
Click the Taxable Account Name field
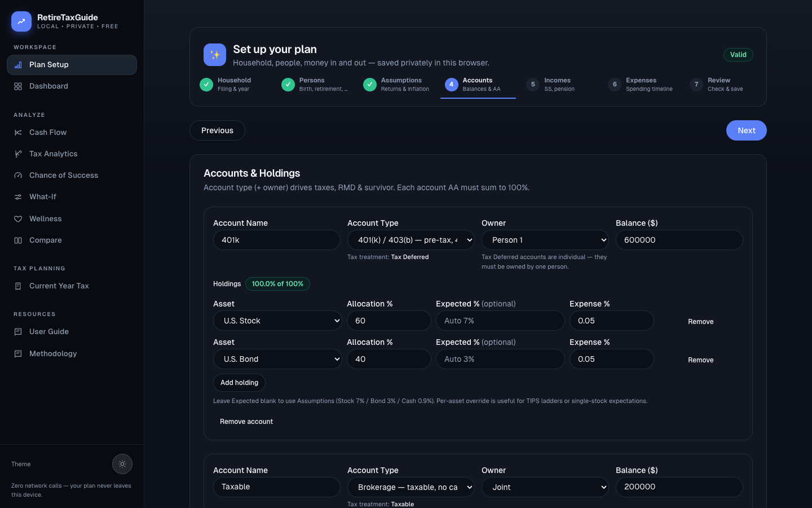tap(277, 487)
